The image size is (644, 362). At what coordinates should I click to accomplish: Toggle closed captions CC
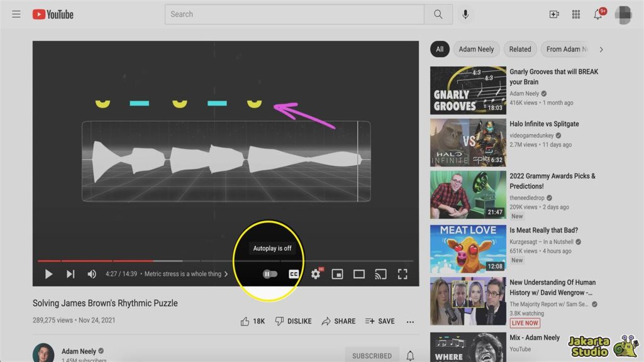click(294, 274)
